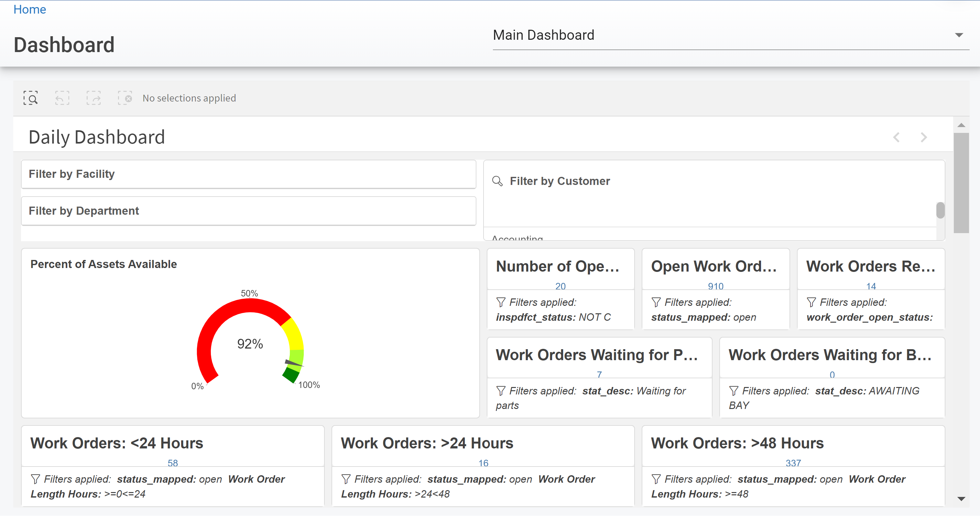Image resolution: width=980 pixels, height=516 pixels.
Task: Click funnel icon in Work Orders >48 Hours tile
Action: (x=656, y=479)
